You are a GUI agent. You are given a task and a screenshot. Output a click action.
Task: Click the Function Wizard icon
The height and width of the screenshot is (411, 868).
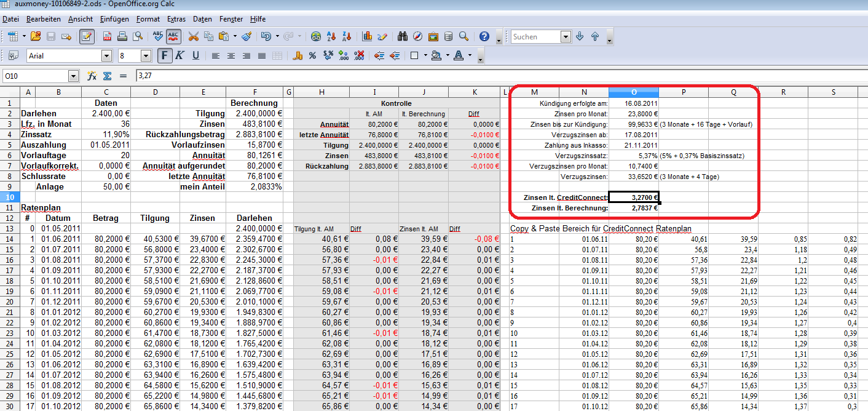point(92,76)
